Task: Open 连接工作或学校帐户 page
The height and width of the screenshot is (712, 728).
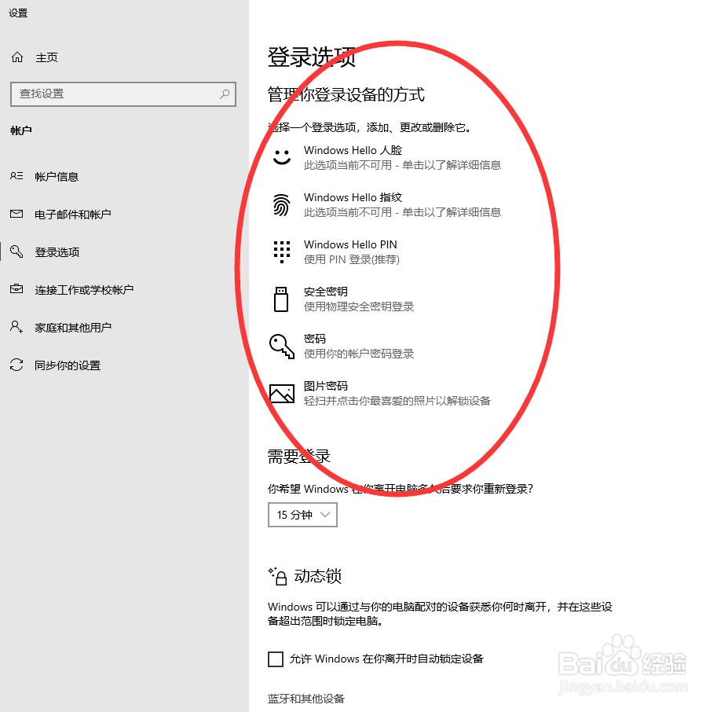Action: (x=84, y=289)
